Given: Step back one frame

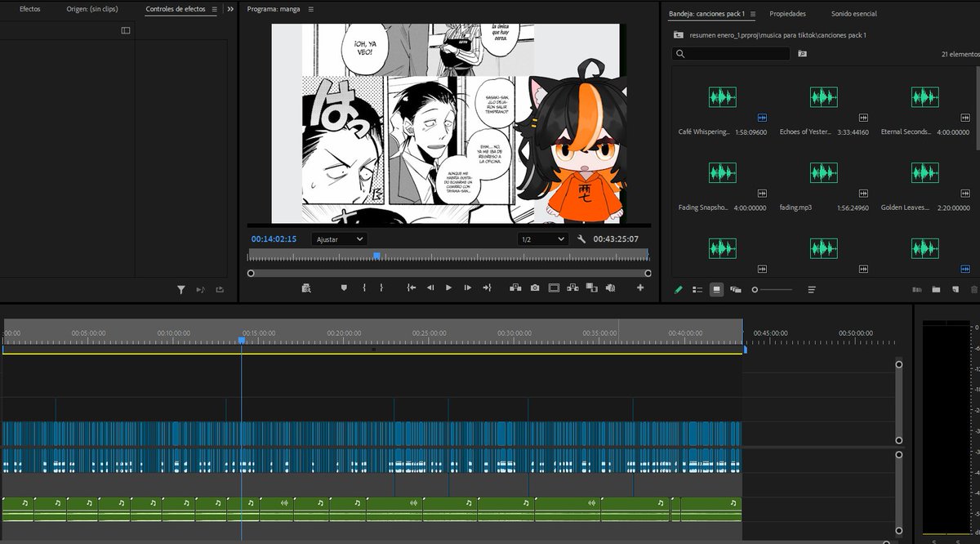Looking at the screenshot, I should point(430,288).
